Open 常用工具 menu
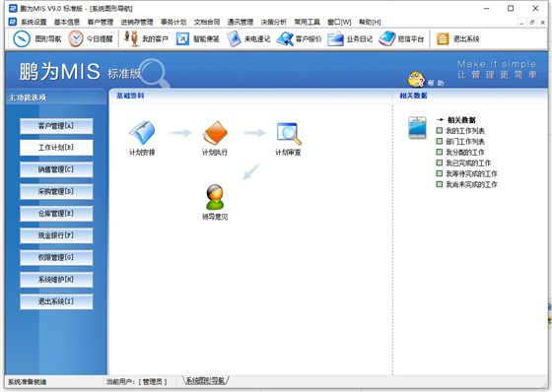 [307, 23]
